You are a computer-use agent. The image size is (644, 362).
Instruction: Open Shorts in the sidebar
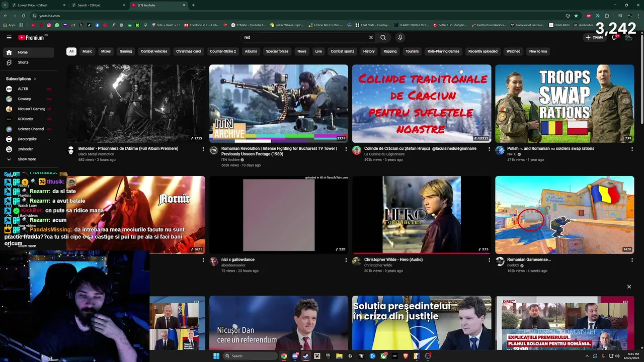tap(28, 62)
